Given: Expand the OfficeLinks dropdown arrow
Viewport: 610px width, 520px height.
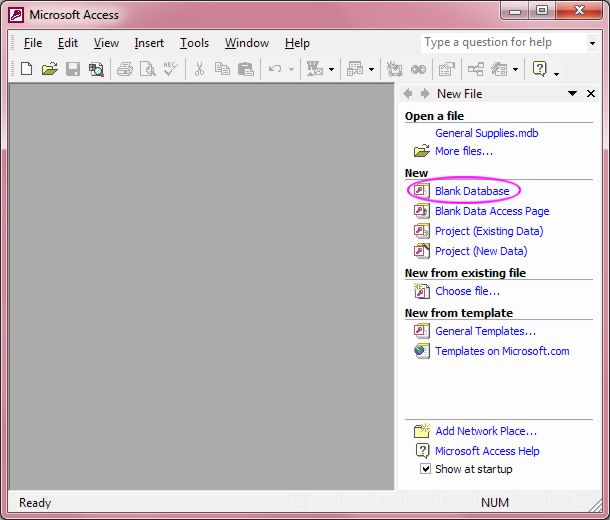Looking at the screenshot, I should click(331, 70).
